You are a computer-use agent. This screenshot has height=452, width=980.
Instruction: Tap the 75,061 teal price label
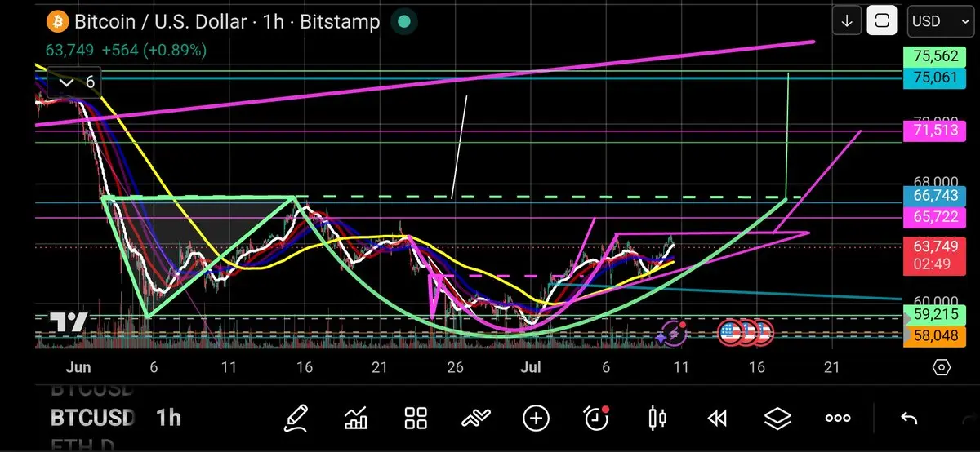click(936, 78)
